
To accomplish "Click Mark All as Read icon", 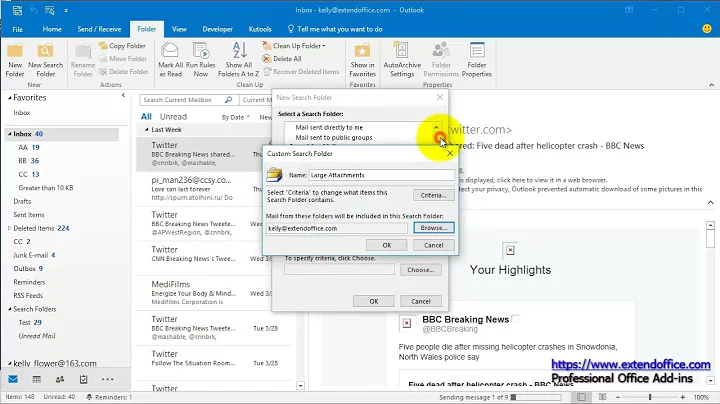I will (x=170, y=60).
